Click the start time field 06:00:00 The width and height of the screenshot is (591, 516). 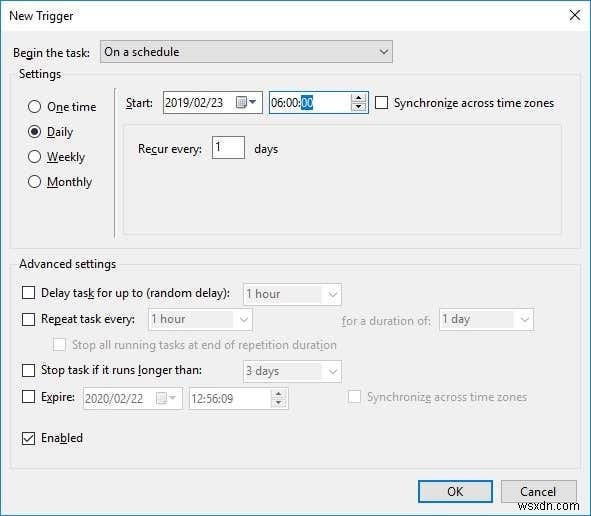318,103
